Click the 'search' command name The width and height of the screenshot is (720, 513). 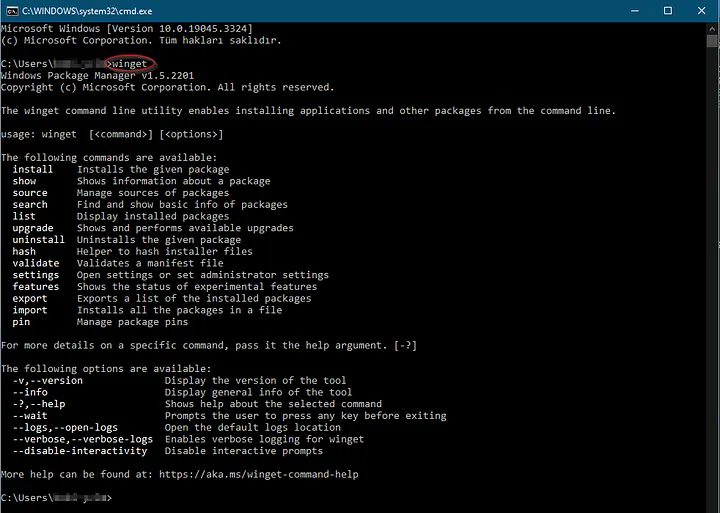(30, 205)
